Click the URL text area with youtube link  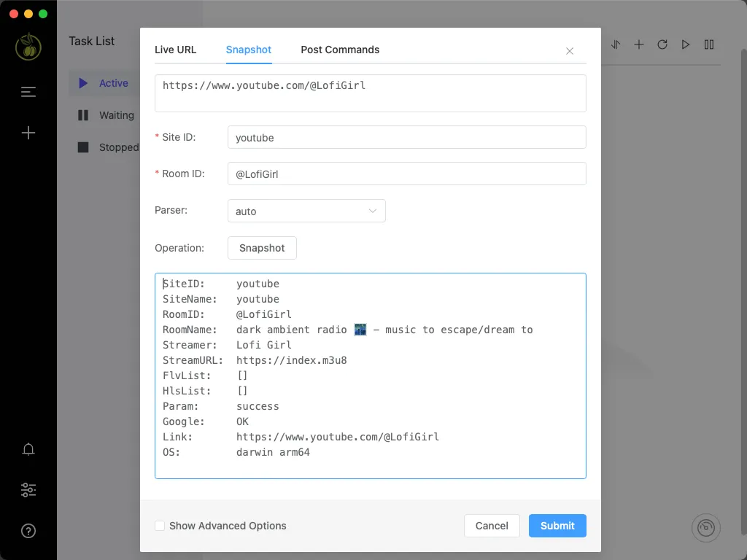coord(370,93)
